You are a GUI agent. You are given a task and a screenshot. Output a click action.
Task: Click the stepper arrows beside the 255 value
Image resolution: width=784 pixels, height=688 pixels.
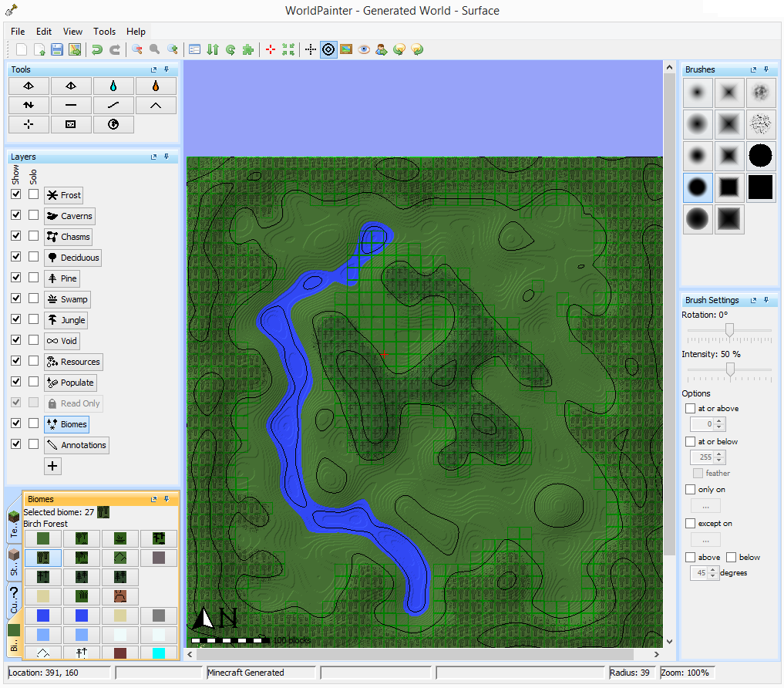pyautogui.click(x=720, y=457)
